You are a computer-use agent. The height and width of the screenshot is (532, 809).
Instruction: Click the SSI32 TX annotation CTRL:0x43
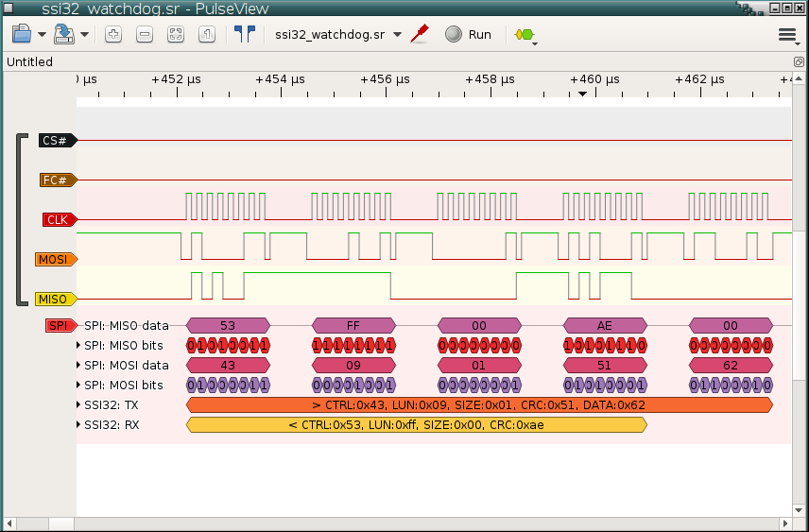point(479,405)
